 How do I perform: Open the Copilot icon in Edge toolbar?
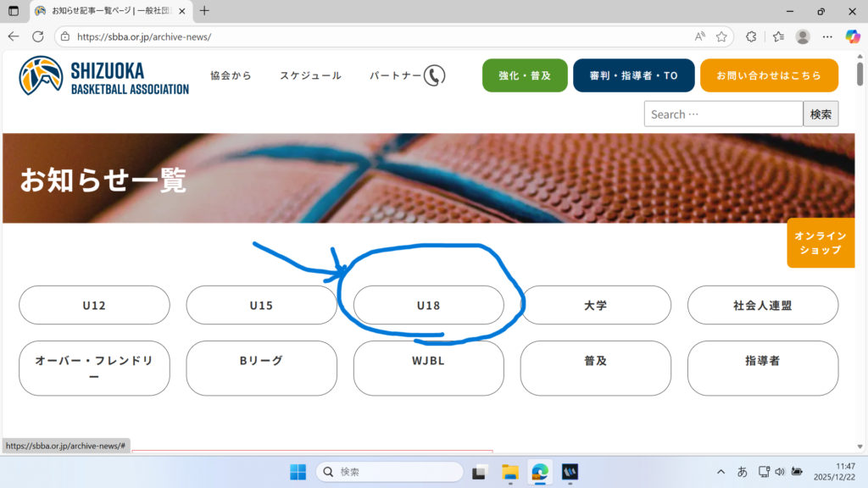click(x=852, y=36)
